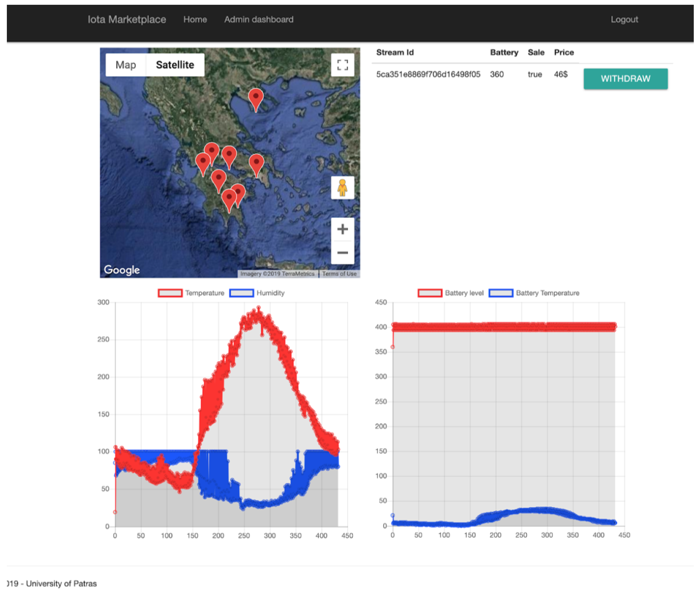Open the Admin dashboard page

click(x=259, y=20)
